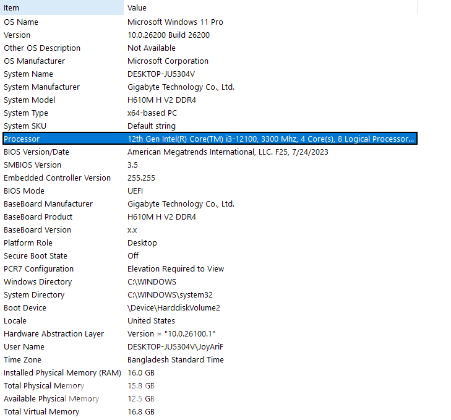Select the Total Physical Memory row
The height and width of the screenshot is (420, 451).
[209, 386]
